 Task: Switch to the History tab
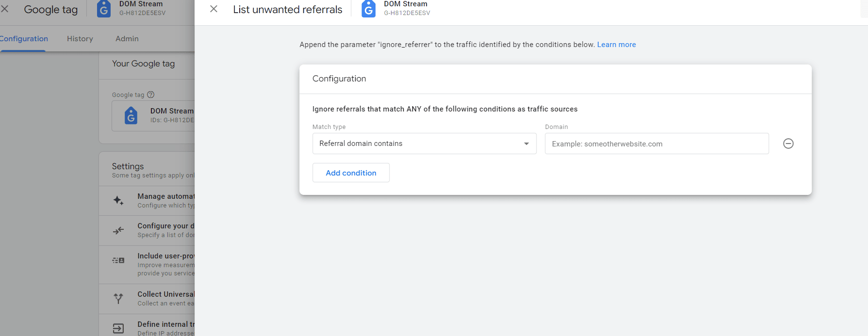80,39
